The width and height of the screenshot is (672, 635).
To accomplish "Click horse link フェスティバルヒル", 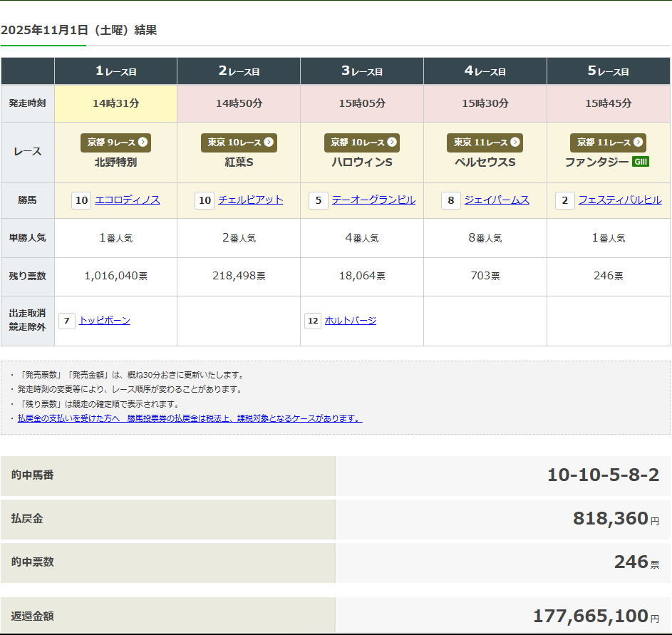I will pyautogui.click(x=620, y=200).
